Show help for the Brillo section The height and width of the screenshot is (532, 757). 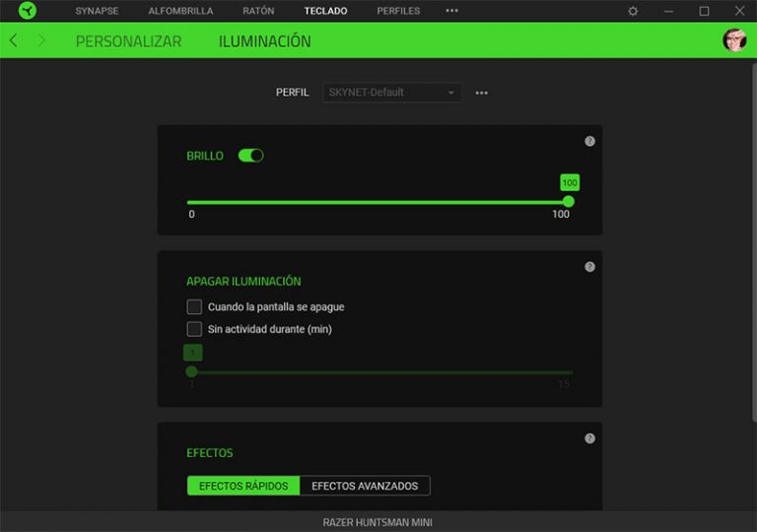point(589,141)
